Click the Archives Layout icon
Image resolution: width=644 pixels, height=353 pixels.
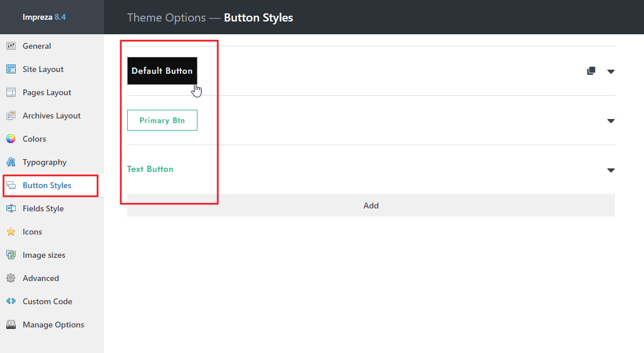tap(11, 116)
